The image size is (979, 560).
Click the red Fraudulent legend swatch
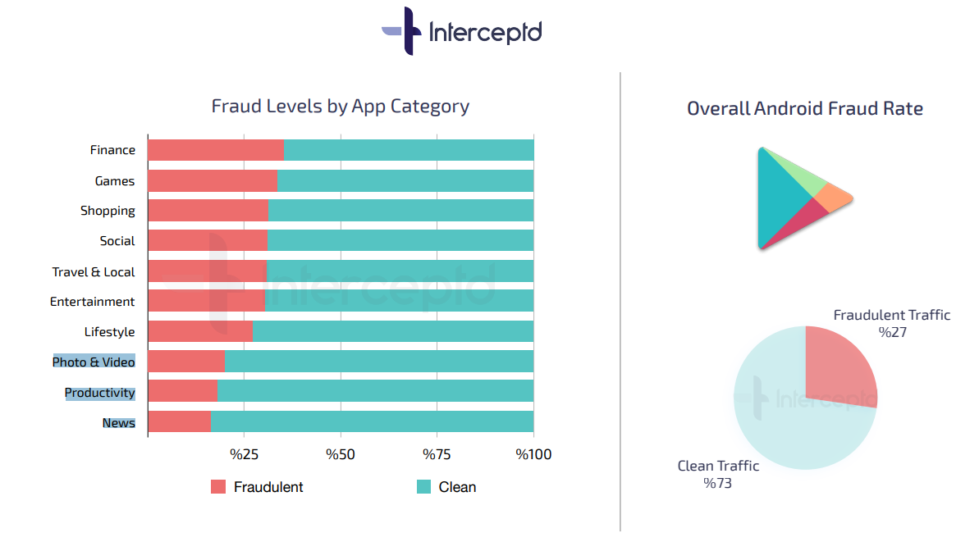tap(217, 487)
